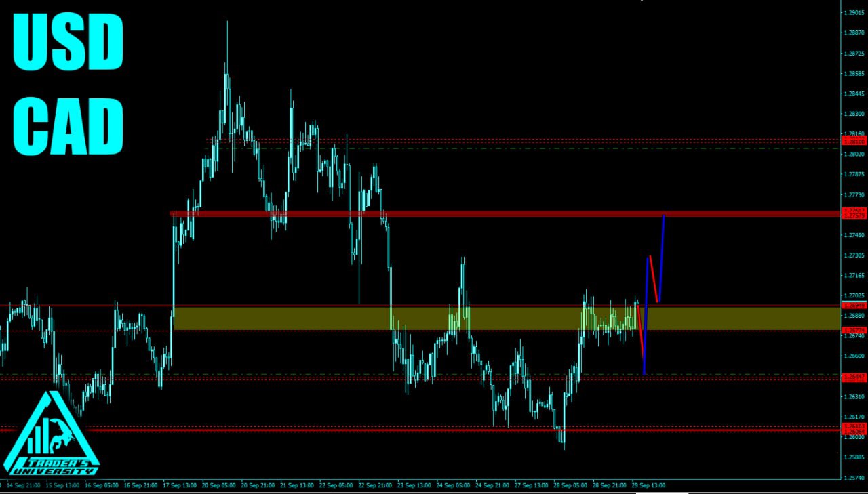Click the 29 Sep 13:00 time label
Image resolution: width=868 pixels, height=494 pixels.
[x=649, y=485]
